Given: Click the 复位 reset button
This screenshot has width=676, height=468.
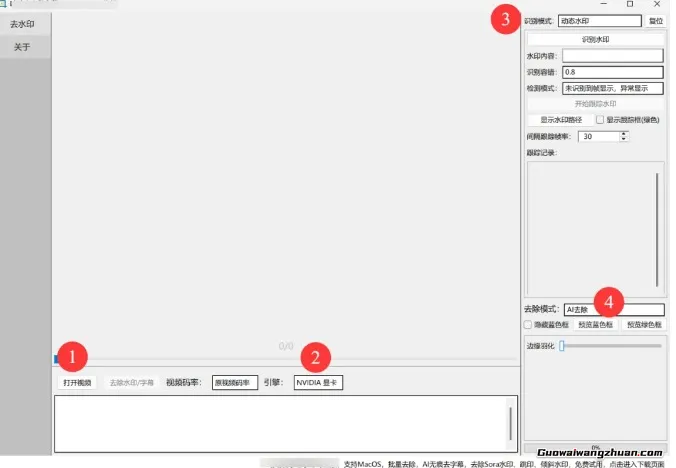Looking at the screenshot, I should click(x=656, y=20).
